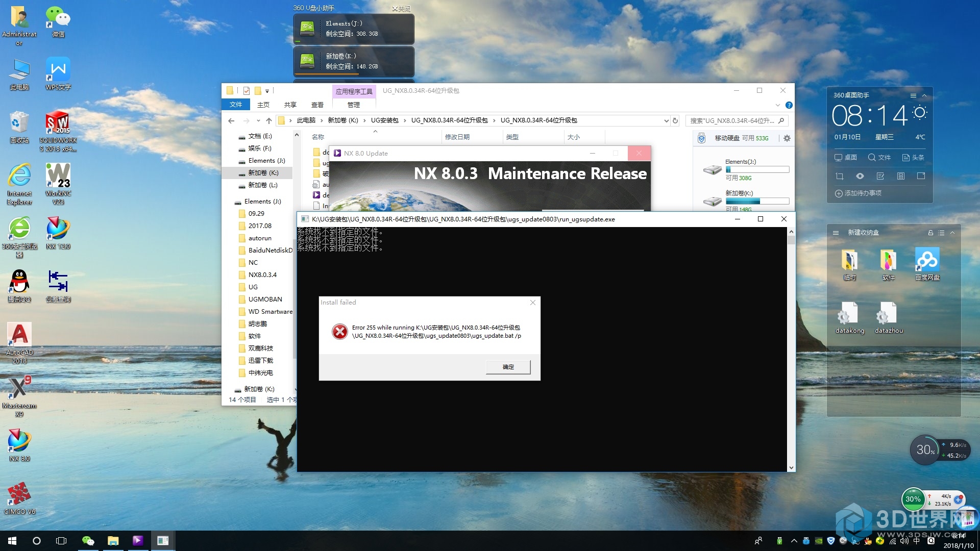Click 文件 search in 360 desktop assistant
980x551 pixels.
pos(879,158)
